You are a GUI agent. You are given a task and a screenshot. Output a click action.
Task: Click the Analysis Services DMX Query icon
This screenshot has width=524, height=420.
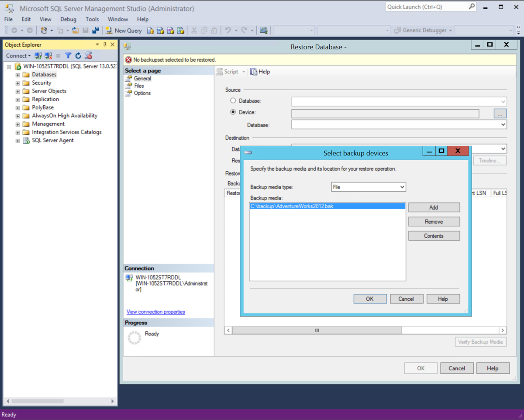pyautogui.click(x=170, y=31)
